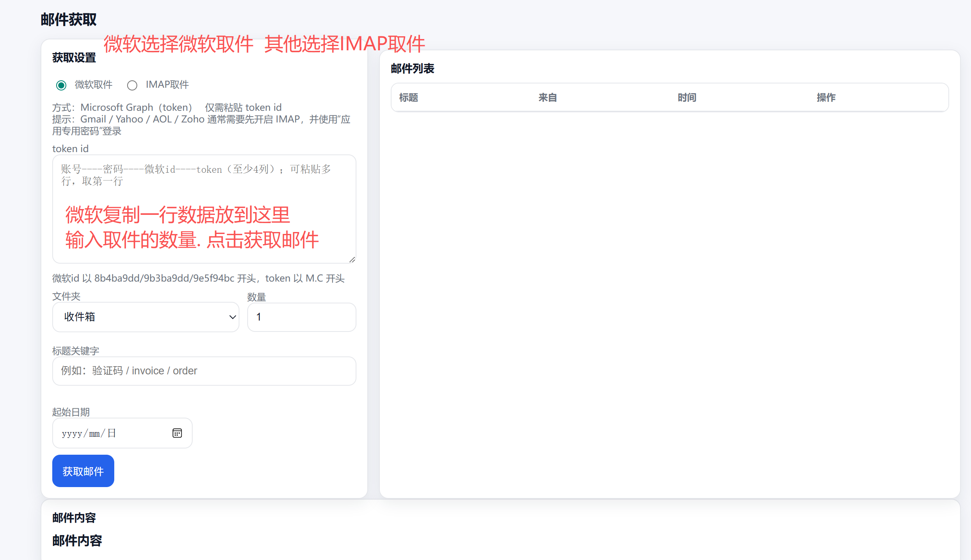971x560 pixels.
Task: Click the 标题关键字 input field
Action: [x=204, y=371]
